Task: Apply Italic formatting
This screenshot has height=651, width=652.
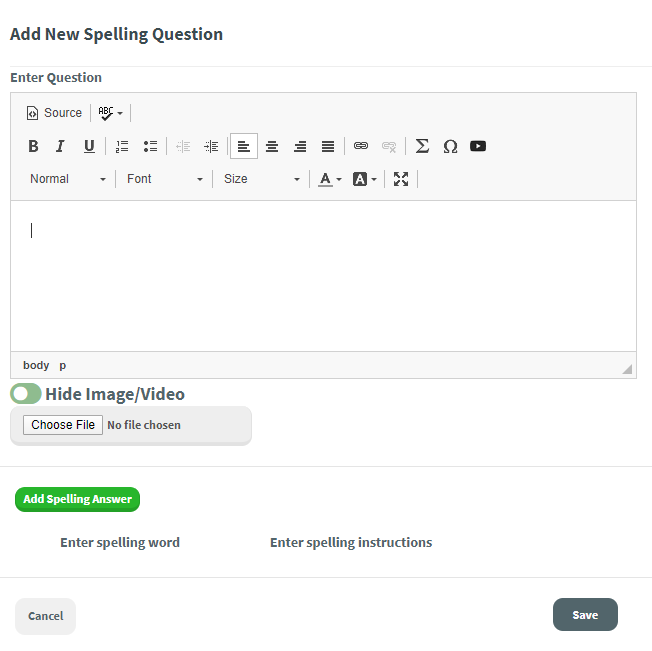Action: [60, 146]
